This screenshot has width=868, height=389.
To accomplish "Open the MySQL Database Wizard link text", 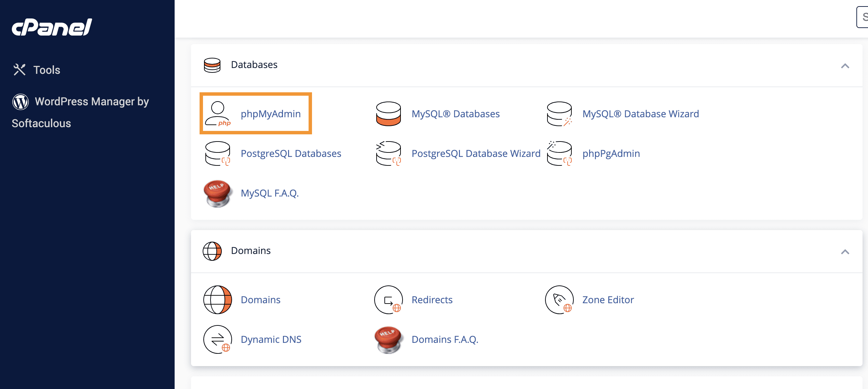I will [640, 114].
